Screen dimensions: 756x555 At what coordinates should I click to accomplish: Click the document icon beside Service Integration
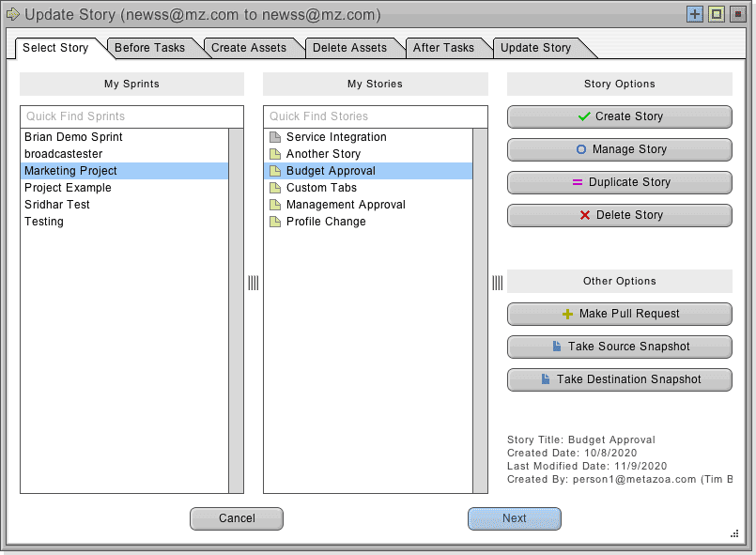(275, 137)
